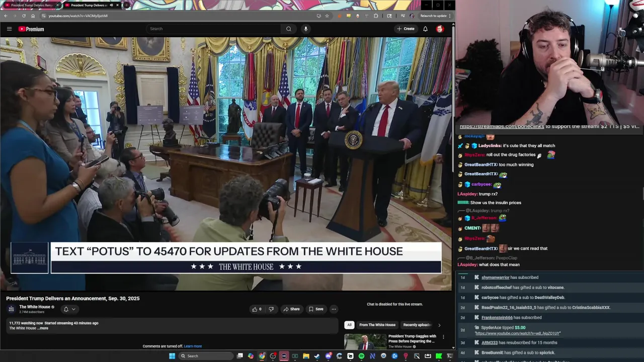Go to YouTube Premium home logo

point(31,29)
